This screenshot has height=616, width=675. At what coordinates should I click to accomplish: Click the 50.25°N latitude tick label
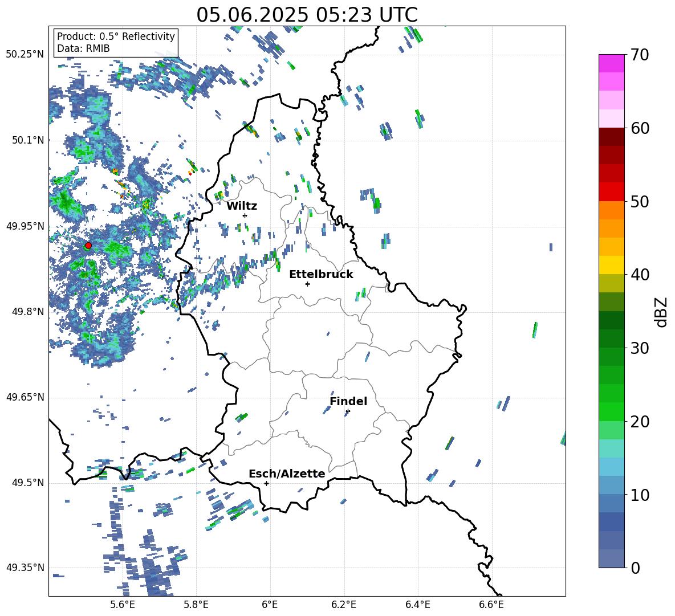pyautogui.click(x=25, y=55)
